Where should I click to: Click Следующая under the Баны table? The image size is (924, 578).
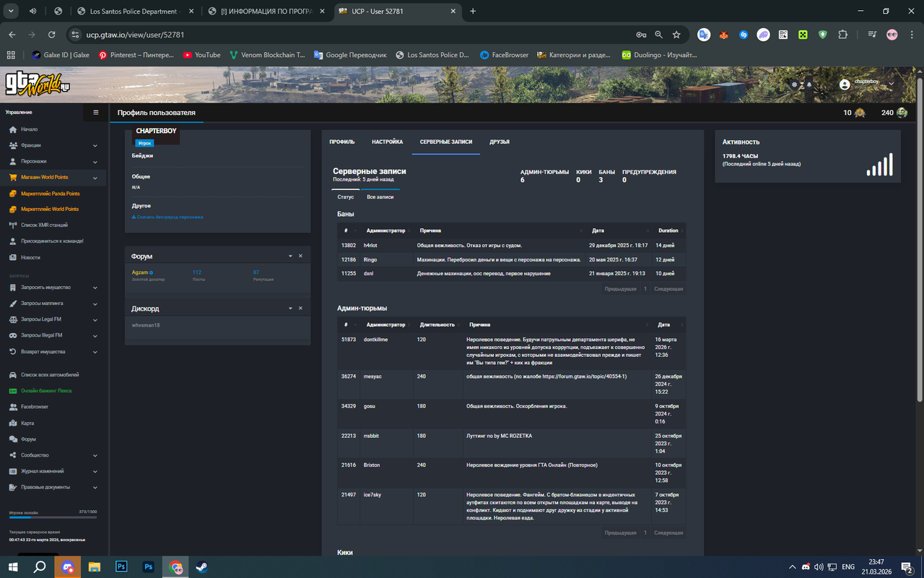(668, 289)
